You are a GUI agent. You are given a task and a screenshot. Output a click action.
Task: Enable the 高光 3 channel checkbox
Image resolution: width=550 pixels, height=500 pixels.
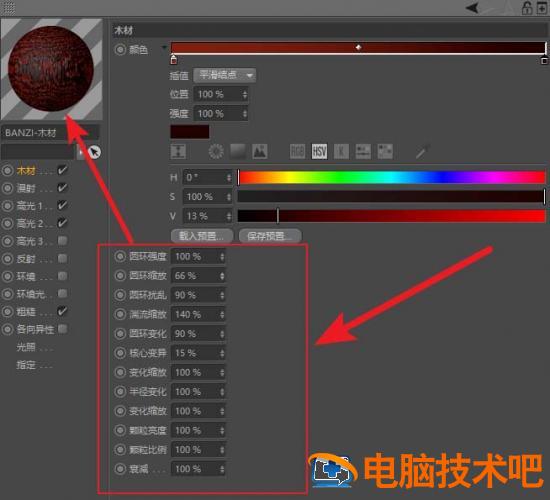[x=62, y=241]
